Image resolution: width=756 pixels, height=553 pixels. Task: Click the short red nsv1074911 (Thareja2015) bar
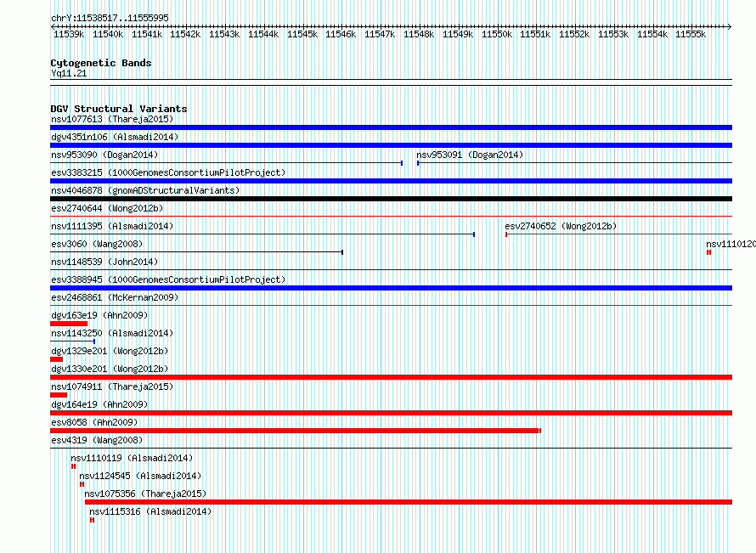pyautogui.click(x=59, y=395)
